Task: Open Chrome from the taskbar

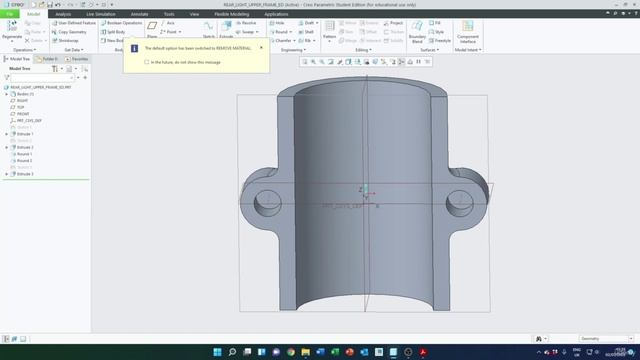Action: point(291,352)
